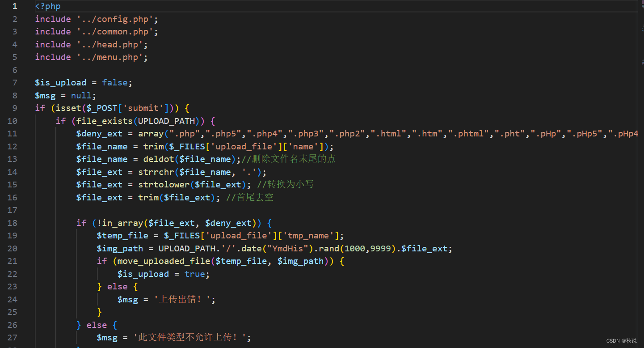Click the array keyword on line 11
This screenshot has height=348, width=644.
[x=151, y=134]
